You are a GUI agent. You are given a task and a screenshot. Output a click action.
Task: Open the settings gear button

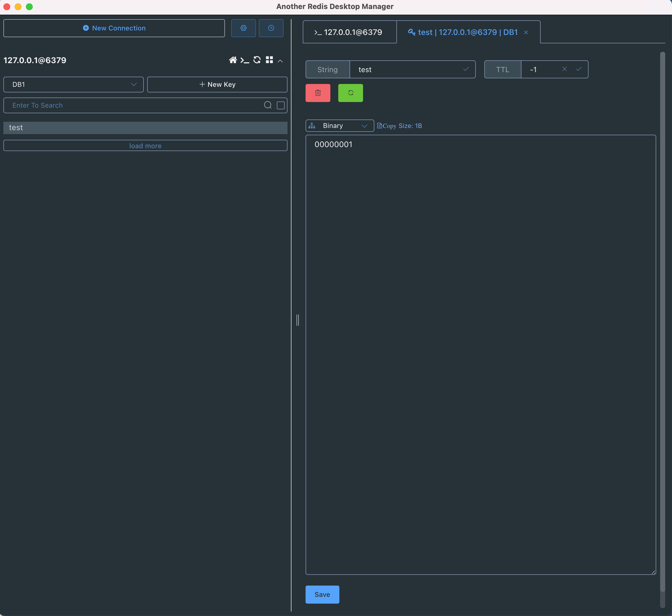(x=244, y=28)
